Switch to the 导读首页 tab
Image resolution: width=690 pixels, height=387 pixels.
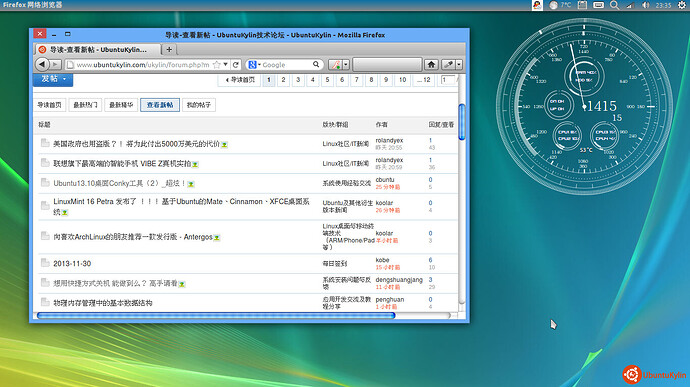(49, 105)
